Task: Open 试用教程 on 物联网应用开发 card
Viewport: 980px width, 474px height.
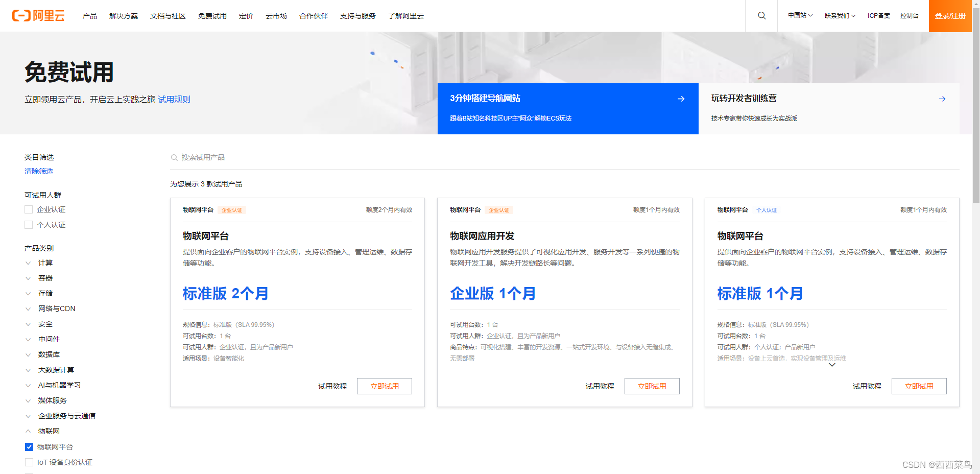Action: pyautogui.click(x=600, y=386)
